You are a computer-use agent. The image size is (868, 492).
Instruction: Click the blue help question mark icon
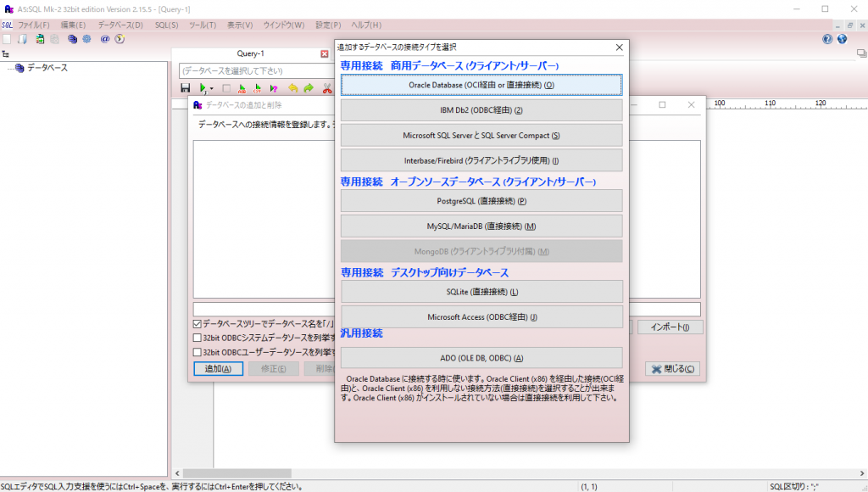point(827,39)
